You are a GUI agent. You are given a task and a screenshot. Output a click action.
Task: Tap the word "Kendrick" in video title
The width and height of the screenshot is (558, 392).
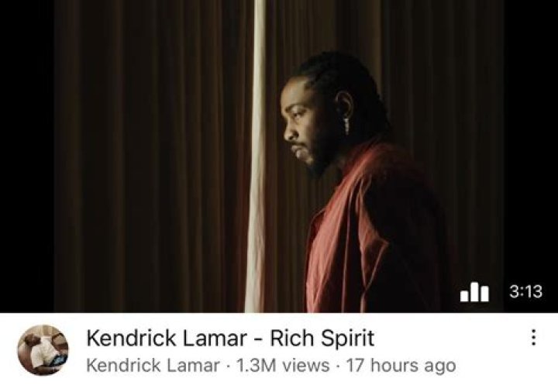click(131, 338)
